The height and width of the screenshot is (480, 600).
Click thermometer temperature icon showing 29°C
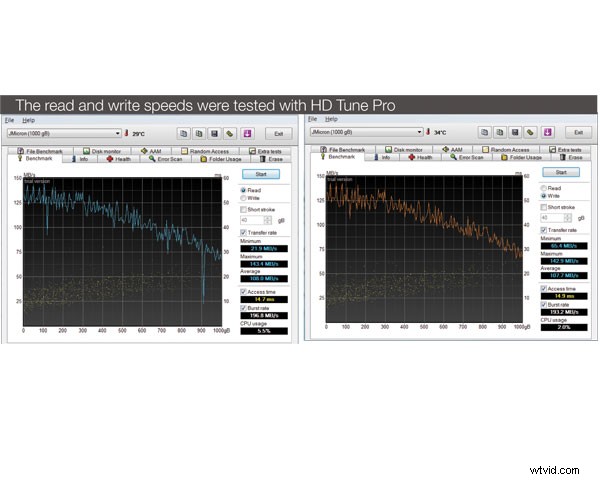pos(127,133)
